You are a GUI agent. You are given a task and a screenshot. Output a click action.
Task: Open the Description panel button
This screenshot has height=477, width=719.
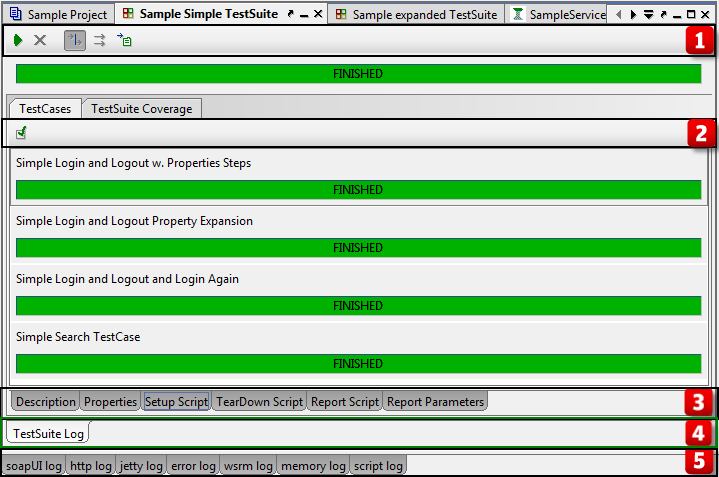click(45, 402)
